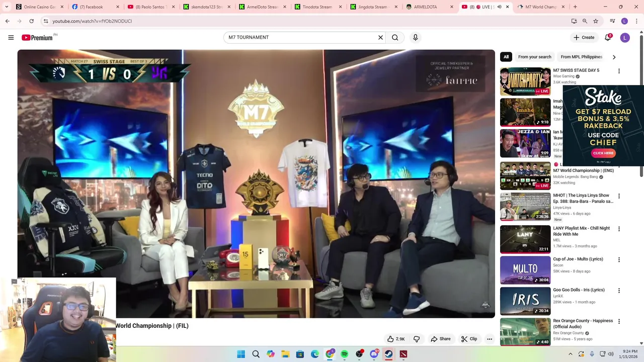The height and width of the screenshot is (362, 644).
Task: Open options for Cup of Joe Multo
Action: (x=619, y=259)
